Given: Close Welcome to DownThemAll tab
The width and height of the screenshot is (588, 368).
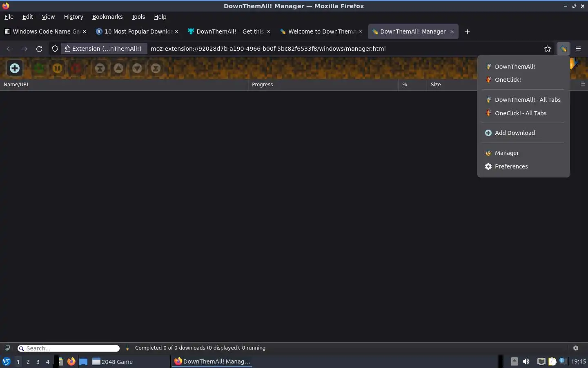Looking at the screenshot, I should (360, 31).
